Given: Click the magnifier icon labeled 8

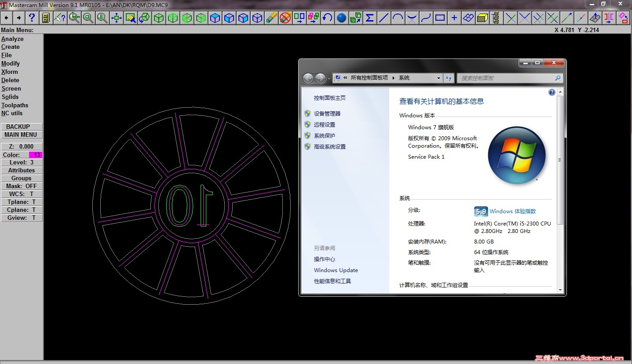Looking at the screenshot, I should 102,18.
